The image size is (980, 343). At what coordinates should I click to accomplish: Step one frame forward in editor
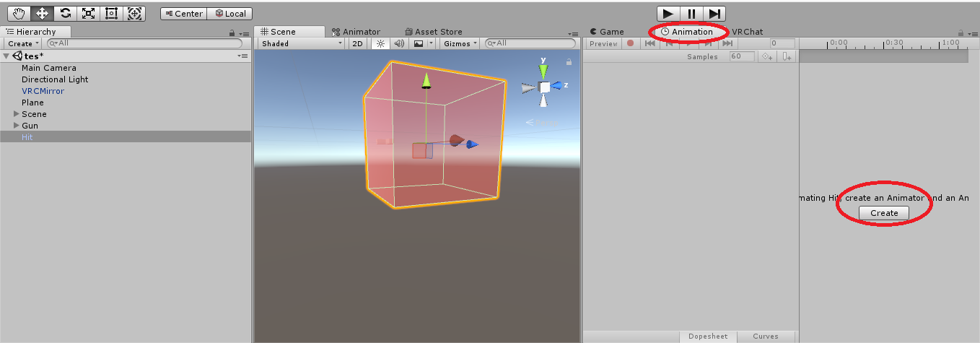[714, 13]
